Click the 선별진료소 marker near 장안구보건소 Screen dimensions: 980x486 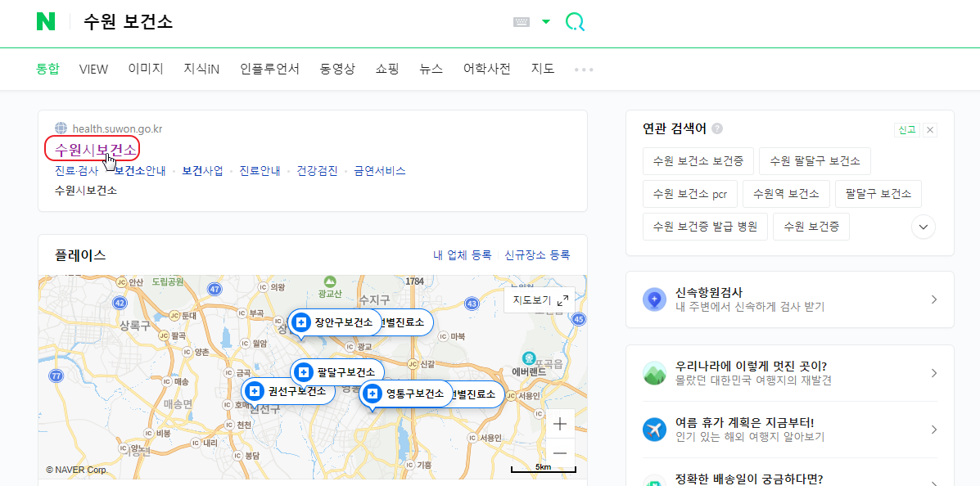(406, 323)
